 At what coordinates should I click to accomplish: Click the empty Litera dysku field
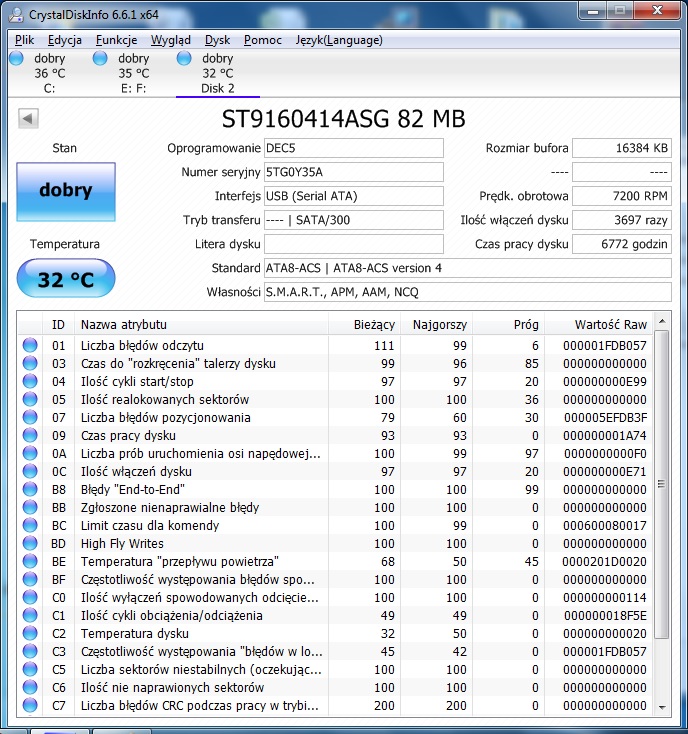pyautogui.click(x=354, y=244)
